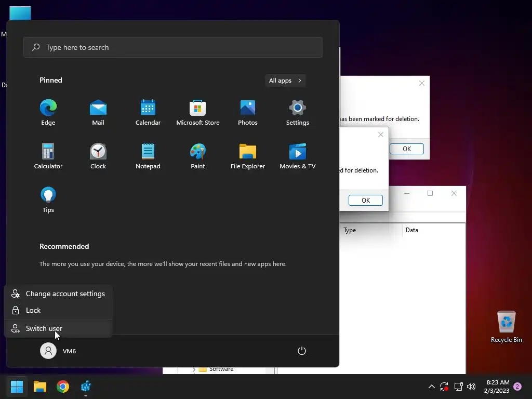The height and width of the screenshot is (399, 532).
Task: Launch Movies & TV app
Action: coord(298,156)
